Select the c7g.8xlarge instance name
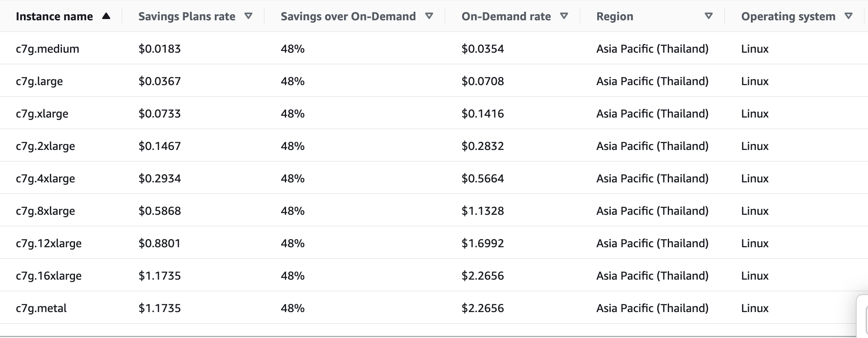The image size is (868, 338). point(45,211)
